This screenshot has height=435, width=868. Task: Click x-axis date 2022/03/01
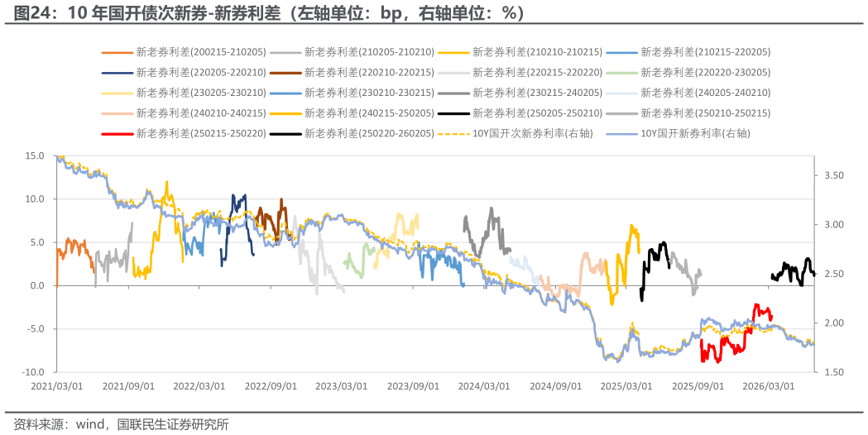point(199,385)
